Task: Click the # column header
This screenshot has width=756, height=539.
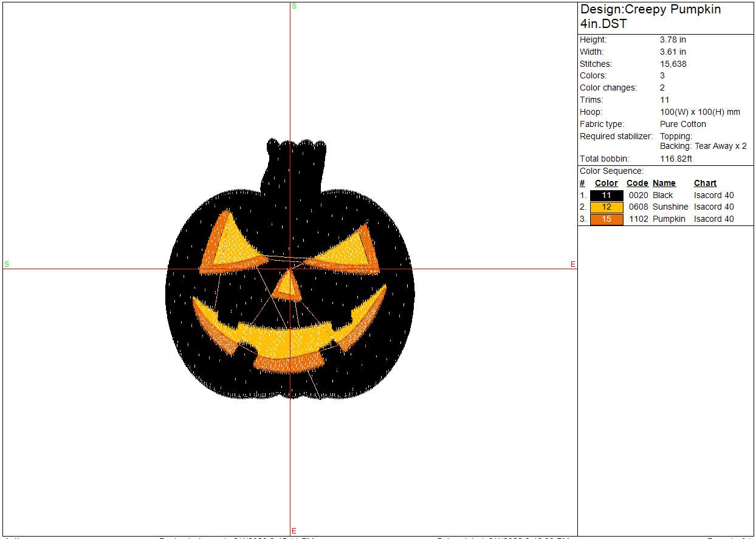Action: [x=582, y=183]
